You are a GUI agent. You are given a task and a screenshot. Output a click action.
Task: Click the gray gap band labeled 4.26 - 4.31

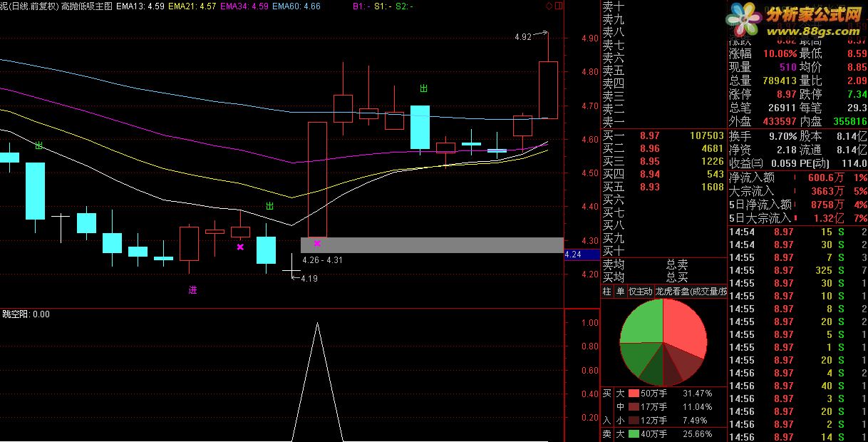click(432, 245)
